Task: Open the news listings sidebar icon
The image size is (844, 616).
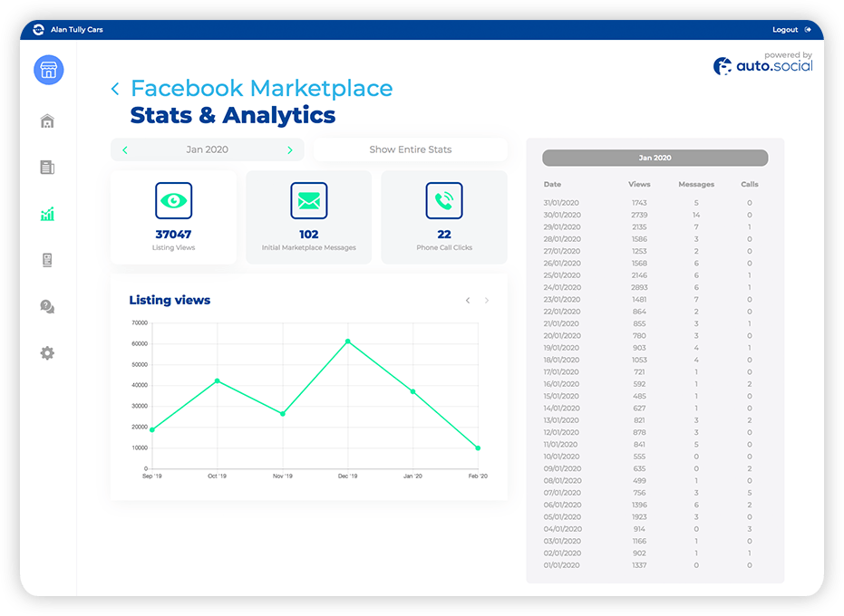Action: click(47, 168)
